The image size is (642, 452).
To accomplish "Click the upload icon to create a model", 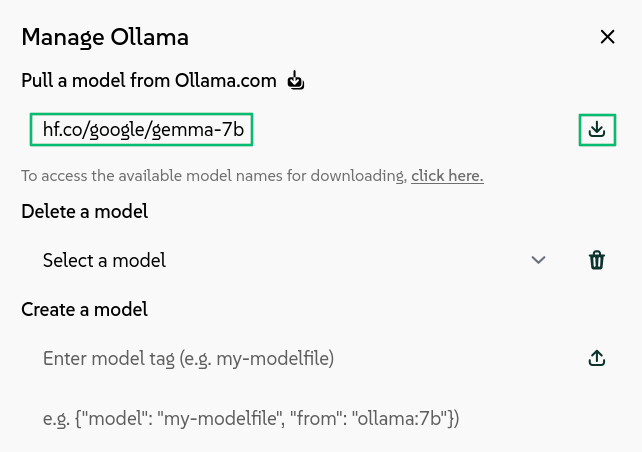I will pyautogui.click(x=597, y=358).
